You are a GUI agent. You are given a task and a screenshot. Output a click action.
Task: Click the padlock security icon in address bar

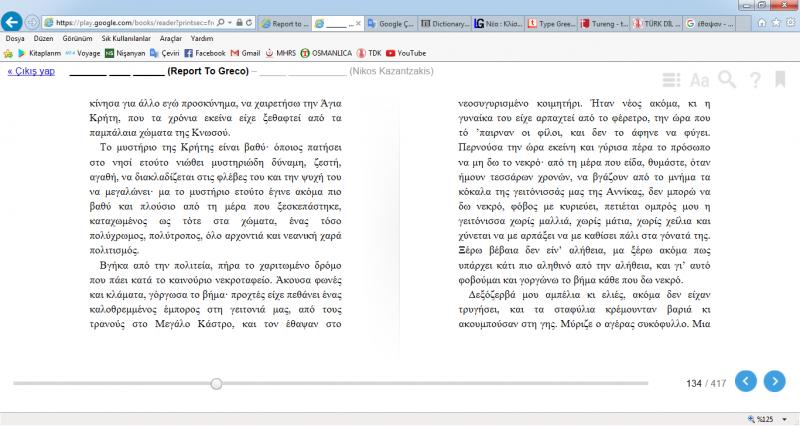[239, 22]
